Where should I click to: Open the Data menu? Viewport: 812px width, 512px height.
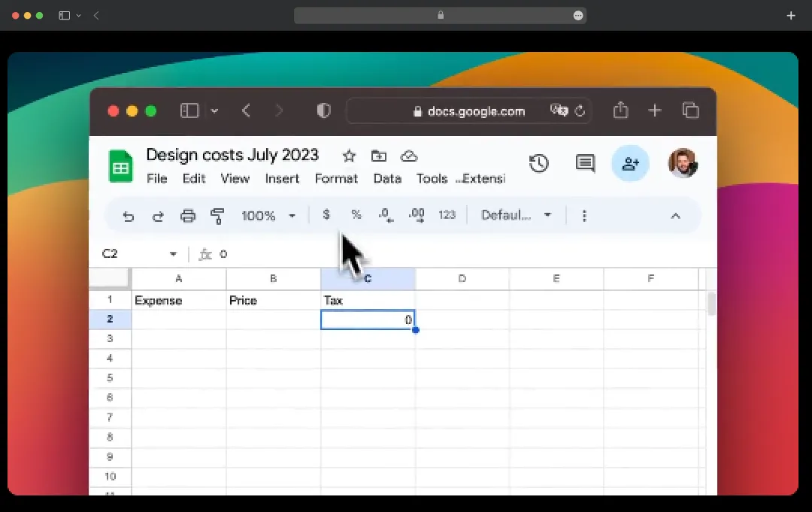click(387, 179)
